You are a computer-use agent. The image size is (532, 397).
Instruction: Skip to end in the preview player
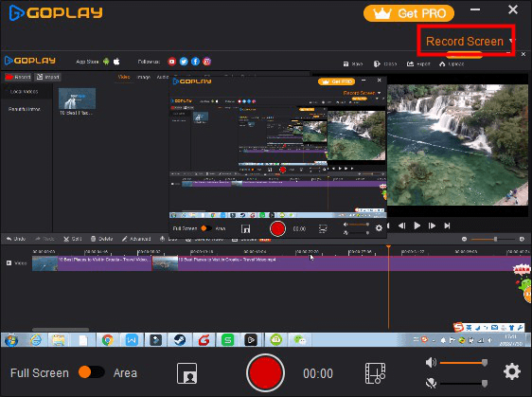(x=447, y=226)
